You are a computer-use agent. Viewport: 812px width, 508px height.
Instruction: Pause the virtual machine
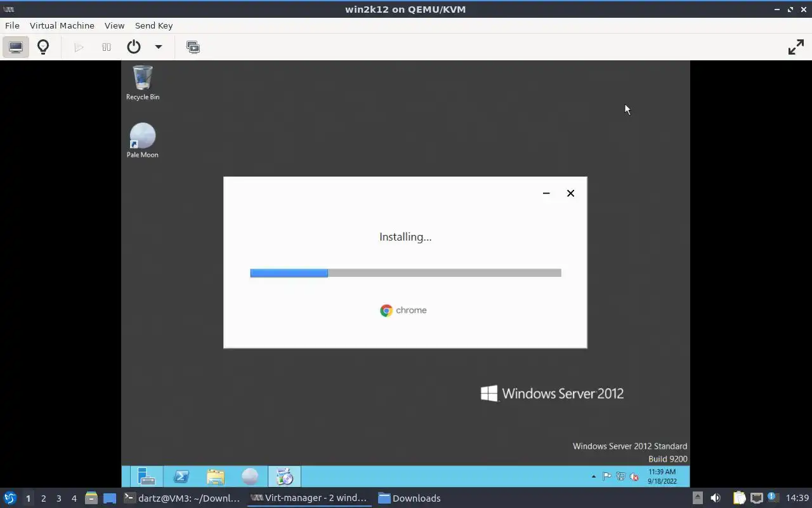click(x=107, y=47)
